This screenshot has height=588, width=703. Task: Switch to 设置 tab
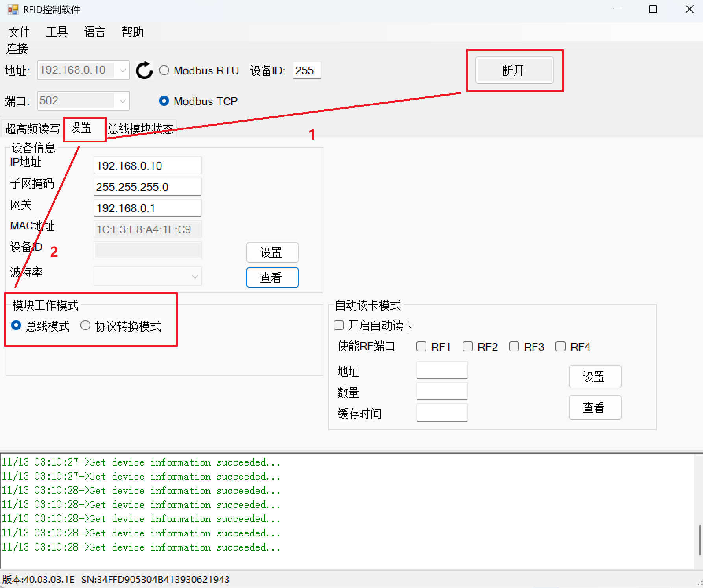pos(84,128)
